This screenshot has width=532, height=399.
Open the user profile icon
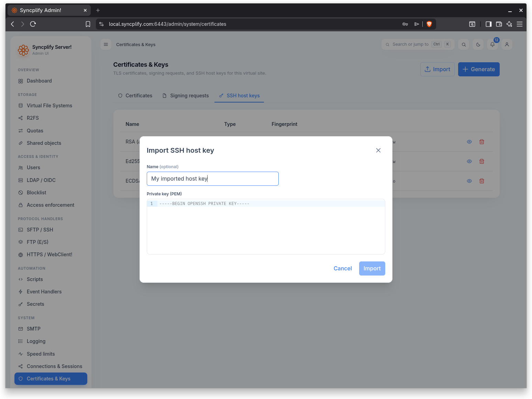coord(507,44)
